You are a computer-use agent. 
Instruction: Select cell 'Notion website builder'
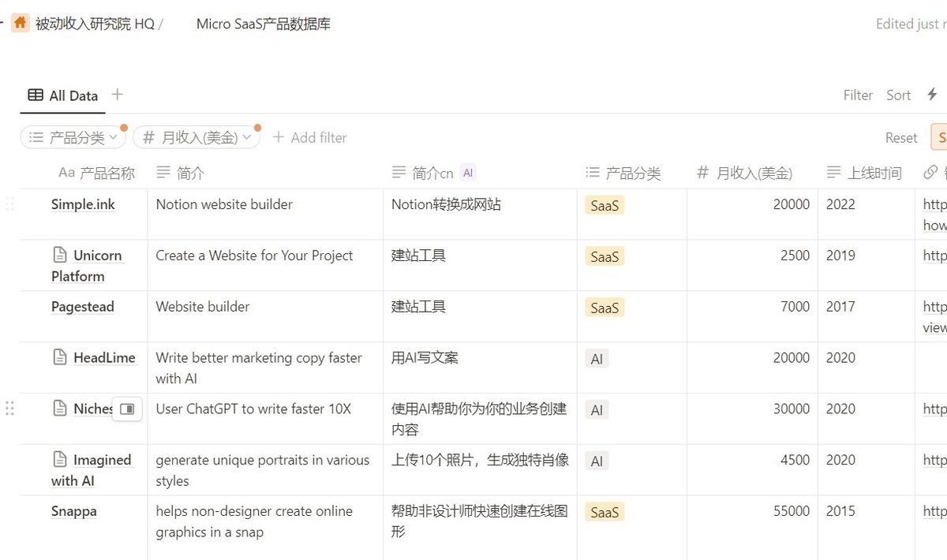(265, 214)
